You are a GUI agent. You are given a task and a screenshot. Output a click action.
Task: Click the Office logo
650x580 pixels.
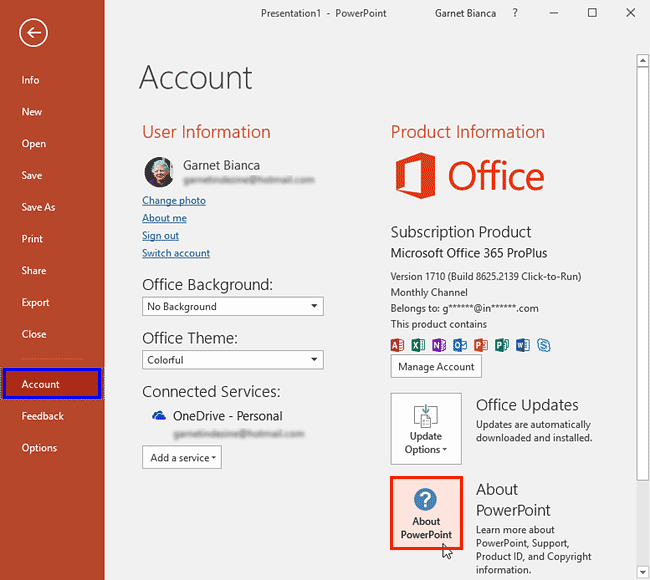pyautogui.click(x=469, y=176)
